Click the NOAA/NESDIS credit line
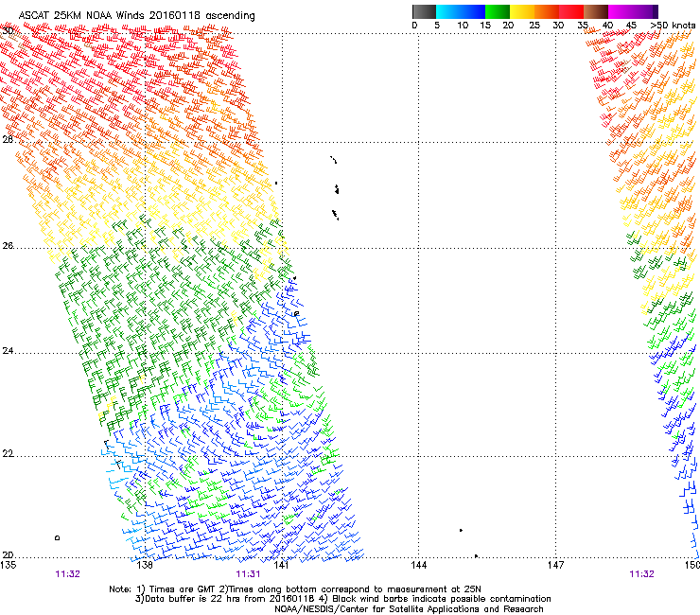The image size is (700, 615). point(409,608)
